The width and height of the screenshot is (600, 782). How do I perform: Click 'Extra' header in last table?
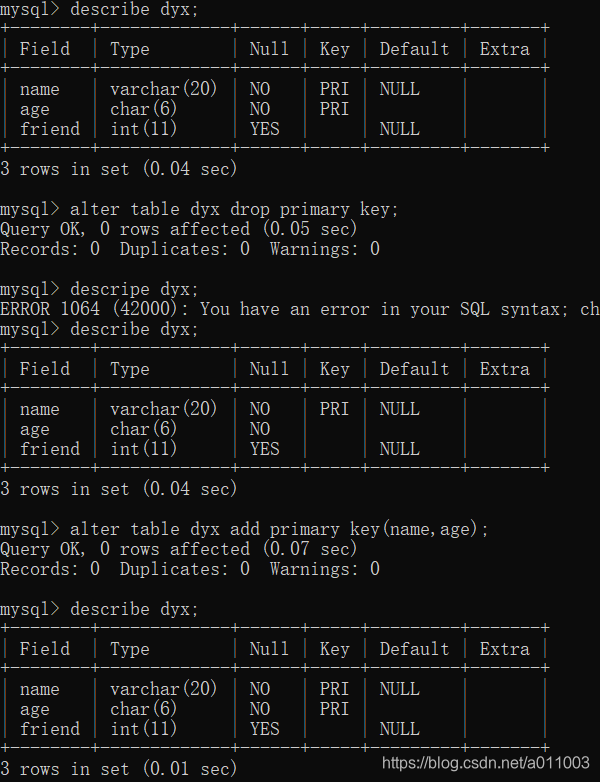pos(505,649)
